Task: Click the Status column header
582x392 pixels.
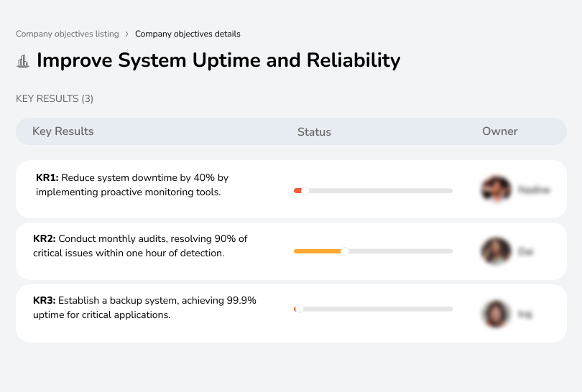Action: click(x=314, y=131)
